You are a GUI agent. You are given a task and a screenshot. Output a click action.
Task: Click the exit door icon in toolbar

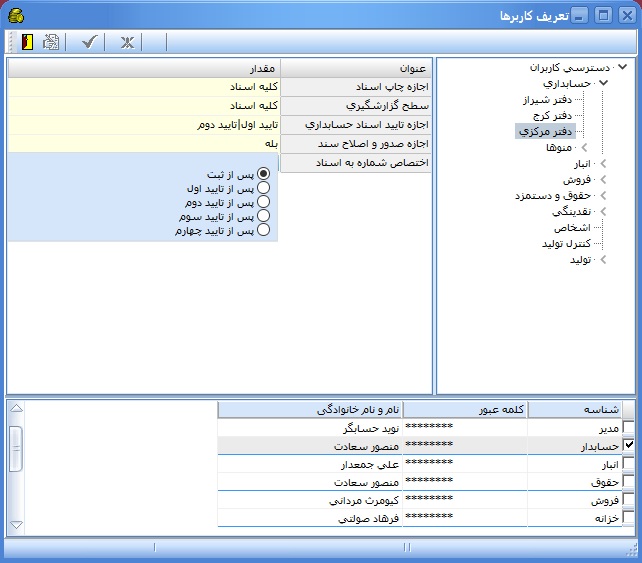[27, 42]
